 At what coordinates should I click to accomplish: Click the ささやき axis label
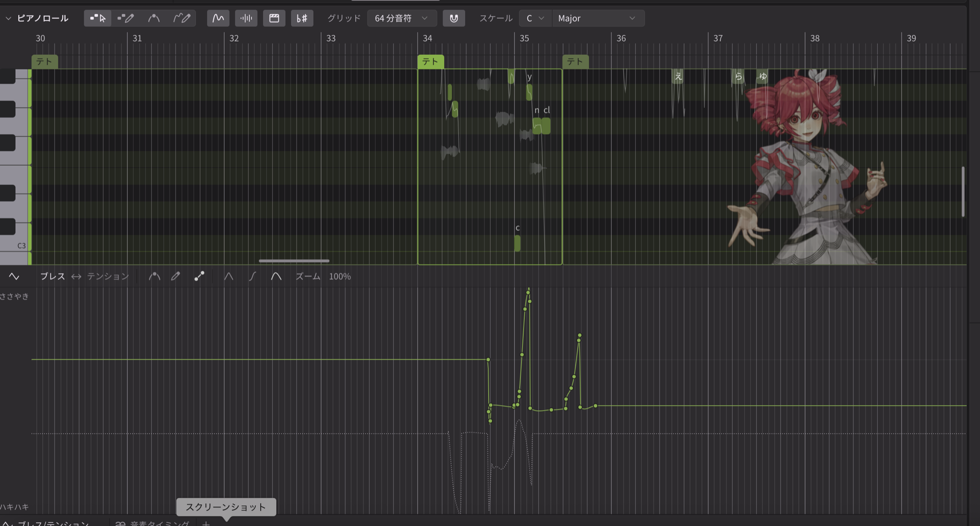(14, 296)
